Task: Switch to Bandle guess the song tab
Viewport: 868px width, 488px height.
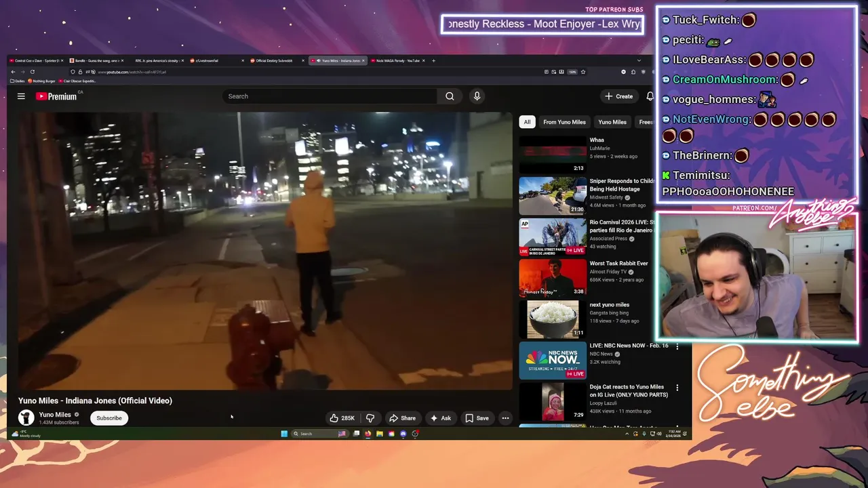Action: pyautogui.click(x=97, y=60)
